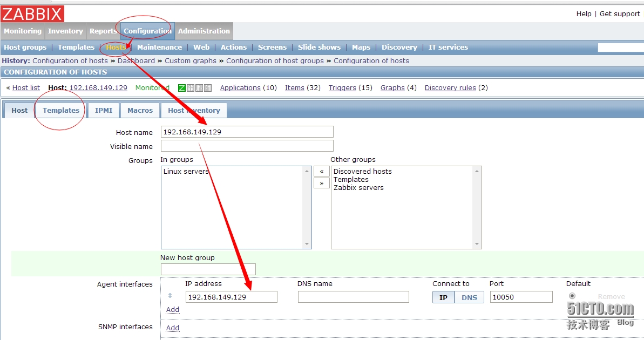Set Connect to DNS toggle
The width and height of the screenshot is (644, 340).
470,297
